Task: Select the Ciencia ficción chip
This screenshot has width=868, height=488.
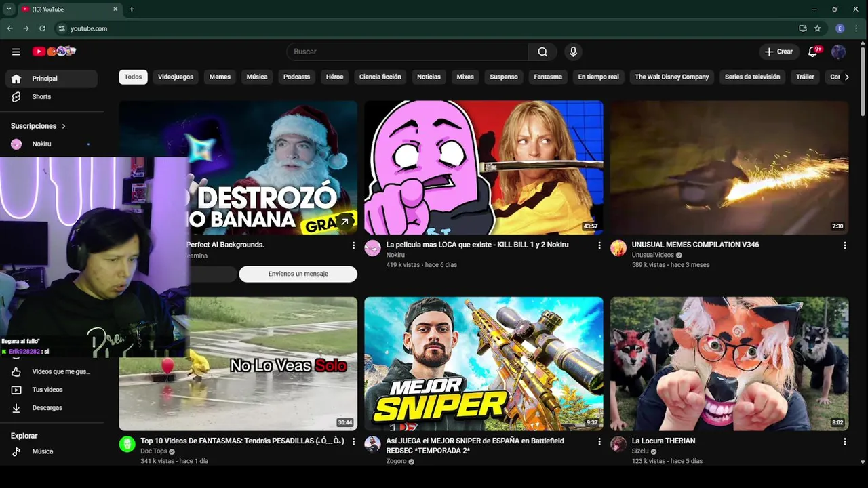Action: (x=380, y=77)
